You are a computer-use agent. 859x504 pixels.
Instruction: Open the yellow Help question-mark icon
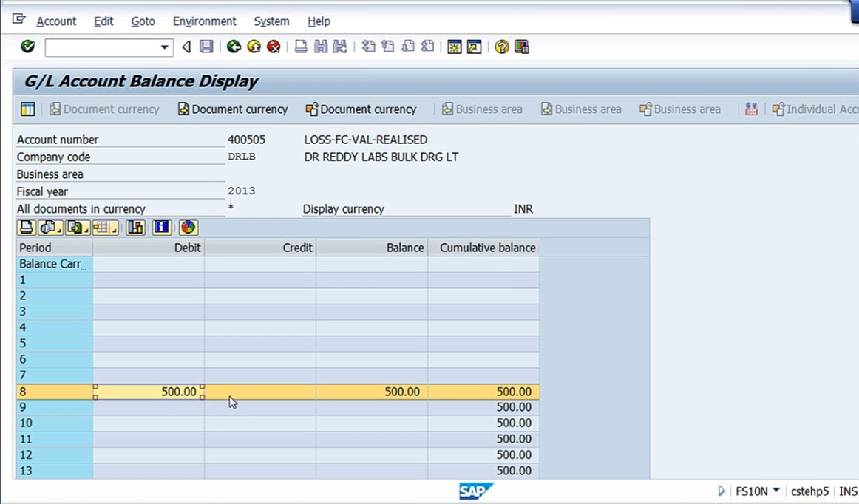point(501,47)
